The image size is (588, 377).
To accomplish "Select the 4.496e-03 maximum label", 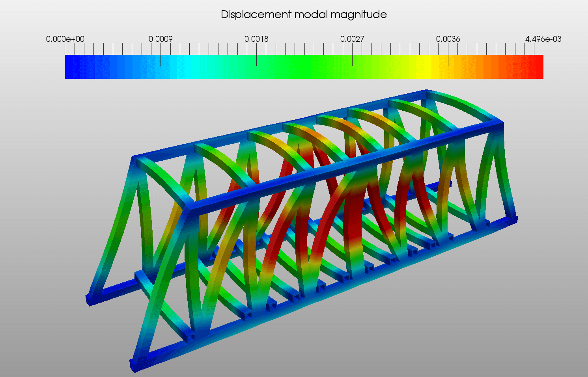I will coord(543,39).
